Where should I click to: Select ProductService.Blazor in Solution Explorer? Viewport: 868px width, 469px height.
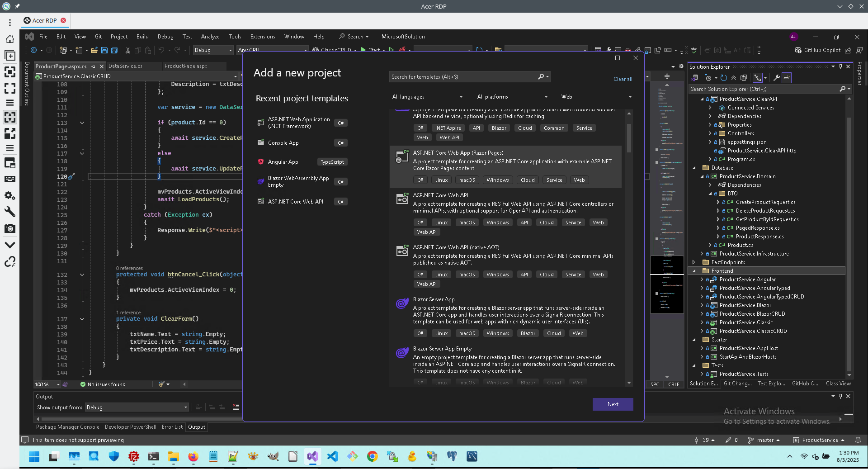[745, 305]
